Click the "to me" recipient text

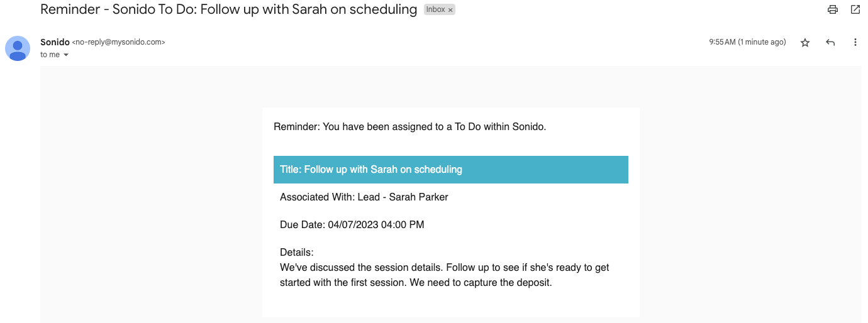(50, 55)
